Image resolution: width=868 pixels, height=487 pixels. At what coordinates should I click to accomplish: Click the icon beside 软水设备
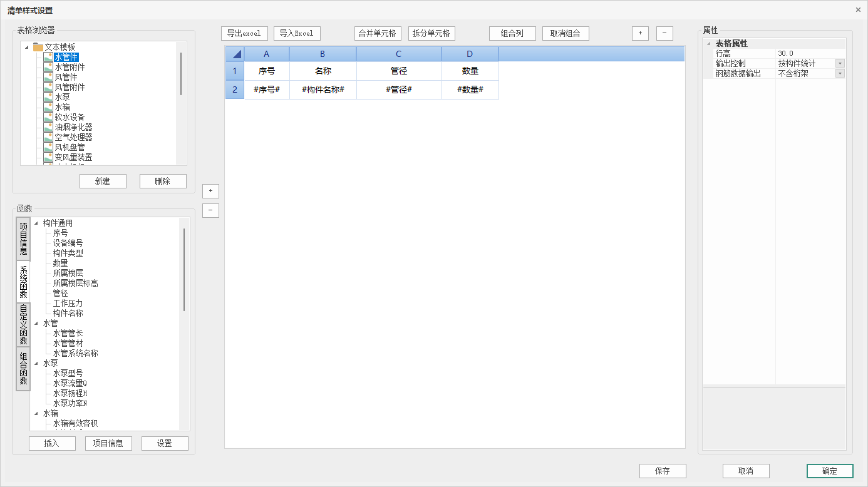[x=48, y=117]
